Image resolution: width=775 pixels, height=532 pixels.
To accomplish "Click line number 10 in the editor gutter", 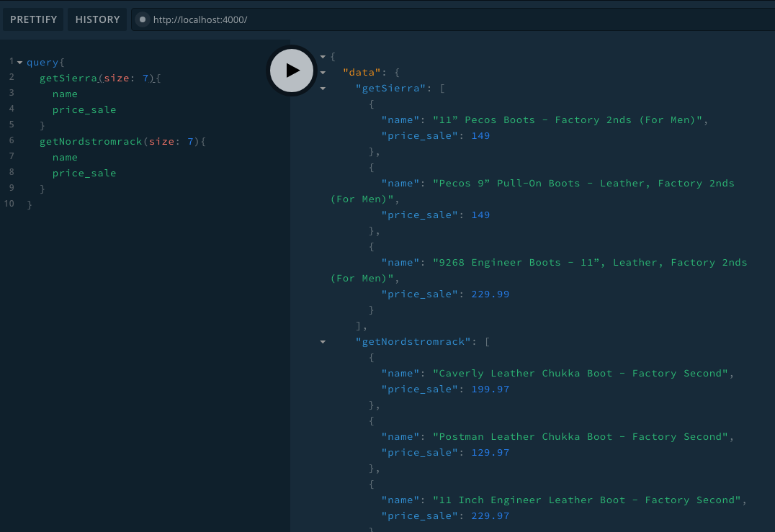I will click(x=9, y=204).
